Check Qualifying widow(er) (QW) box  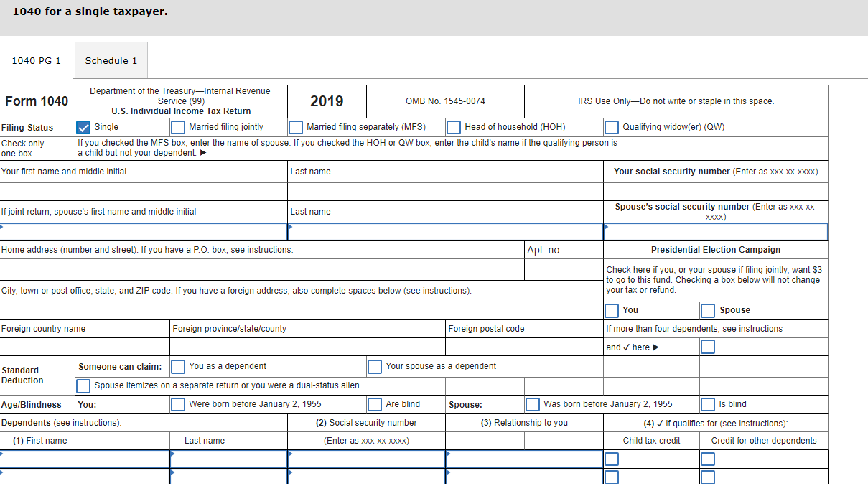click(x=612, y=127)
